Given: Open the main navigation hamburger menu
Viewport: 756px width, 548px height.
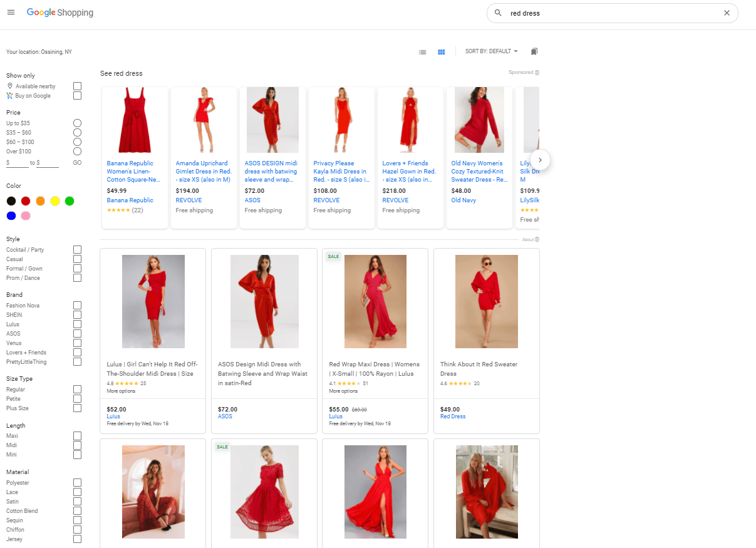Looking at the screenshot, I should coord(11,13).
